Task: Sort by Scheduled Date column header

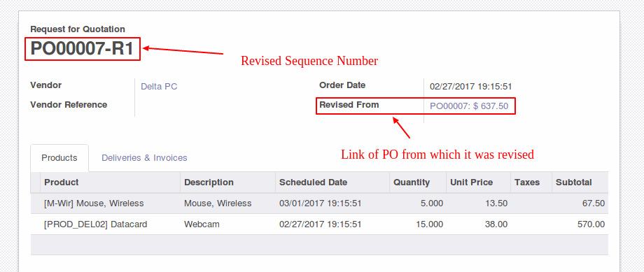Action: click(x=332, y=182)
